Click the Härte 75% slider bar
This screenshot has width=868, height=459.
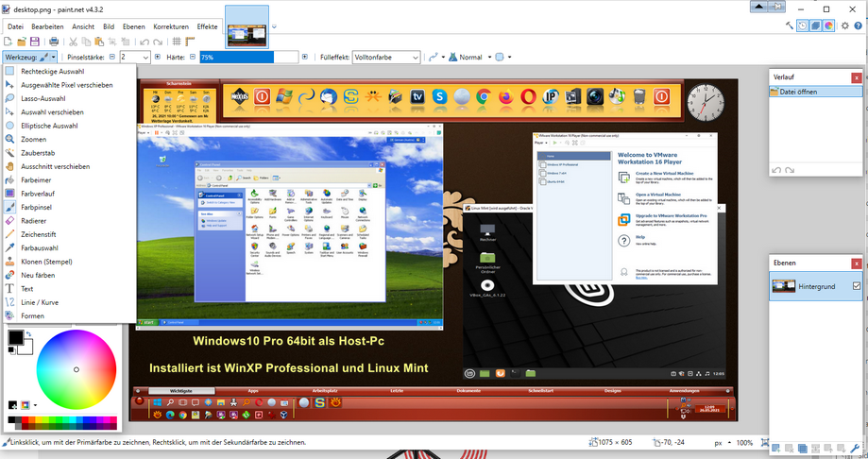tap(235, 58)
